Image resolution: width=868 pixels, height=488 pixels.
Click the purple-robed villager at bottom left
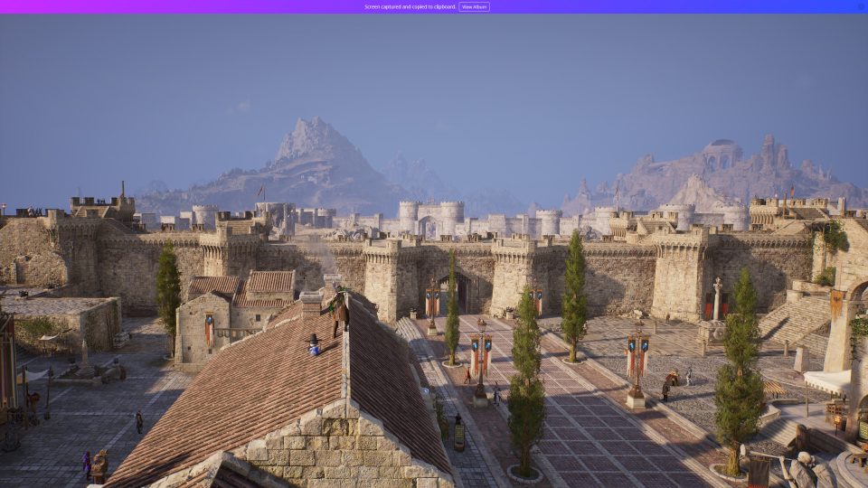(87, 464)
